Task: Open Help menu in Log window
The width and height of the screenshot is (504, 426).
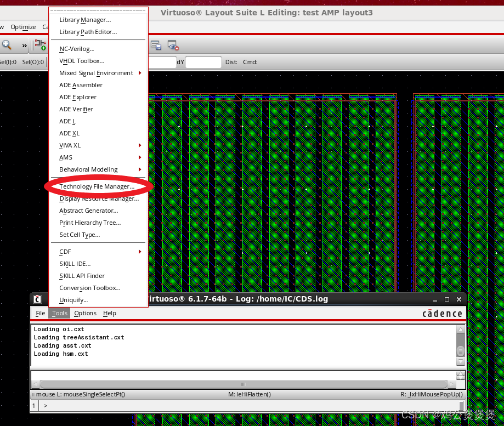Action: [110, 313]
